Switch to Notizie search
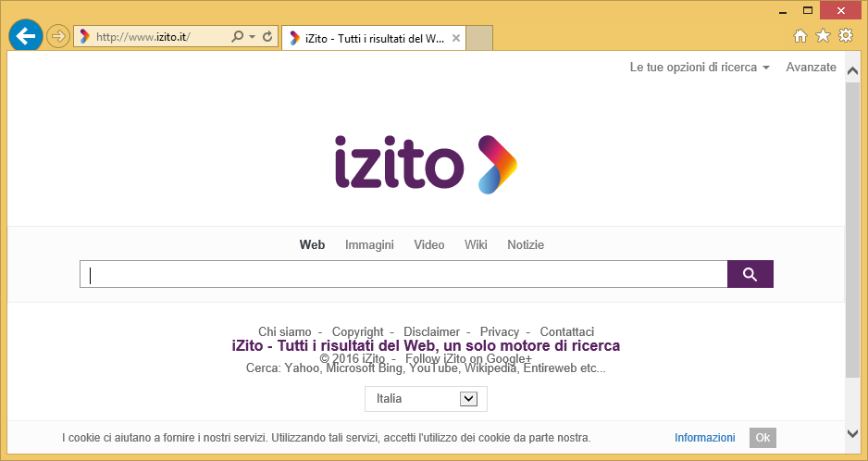Screen dimensions: 868x461 pyautogui.click(x=526, y=245)
